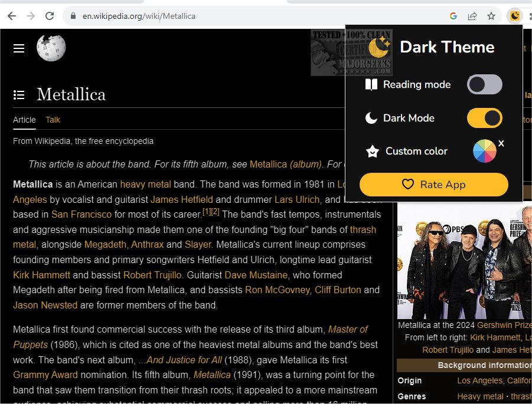Click citation reference [2]
532x404 pixels.
(215, 212)
